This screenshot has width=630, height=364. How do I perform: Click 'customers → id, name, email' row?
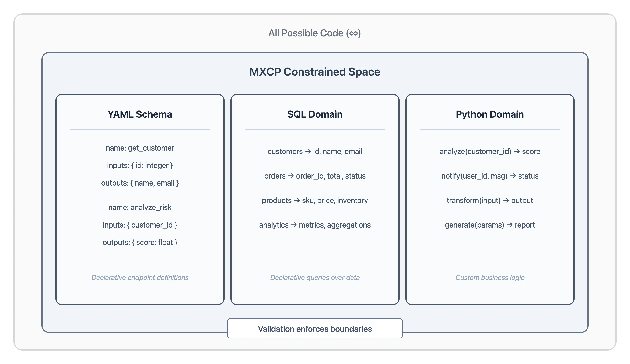point(315,151)
